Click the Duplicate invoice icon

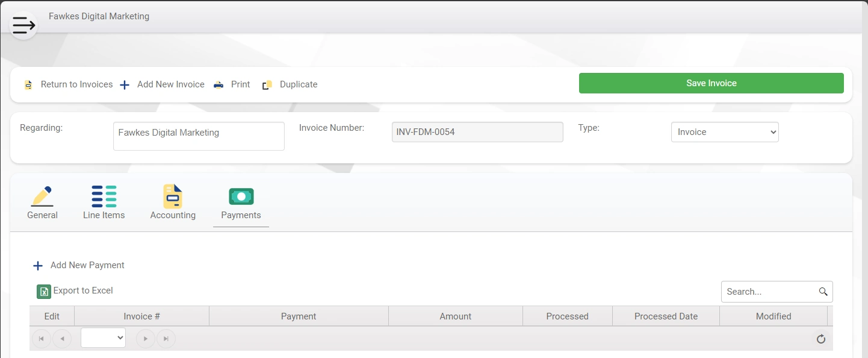(x=267, y=85)
